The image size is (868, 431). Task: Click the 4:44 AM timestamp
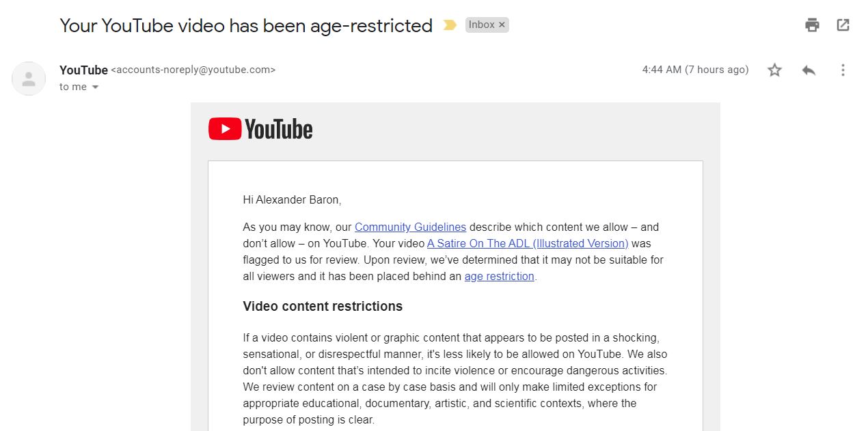pos(695,70)
